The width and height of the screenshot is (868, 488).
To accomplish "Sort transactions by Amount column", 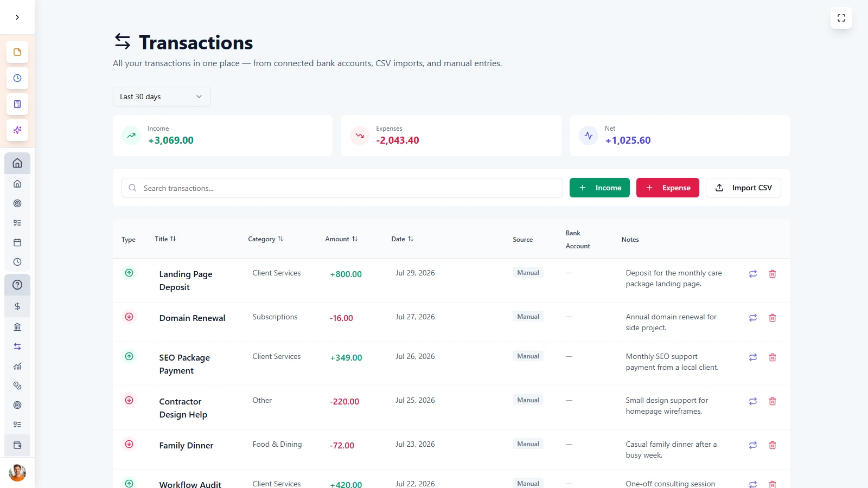I will (x=341, y=239).
